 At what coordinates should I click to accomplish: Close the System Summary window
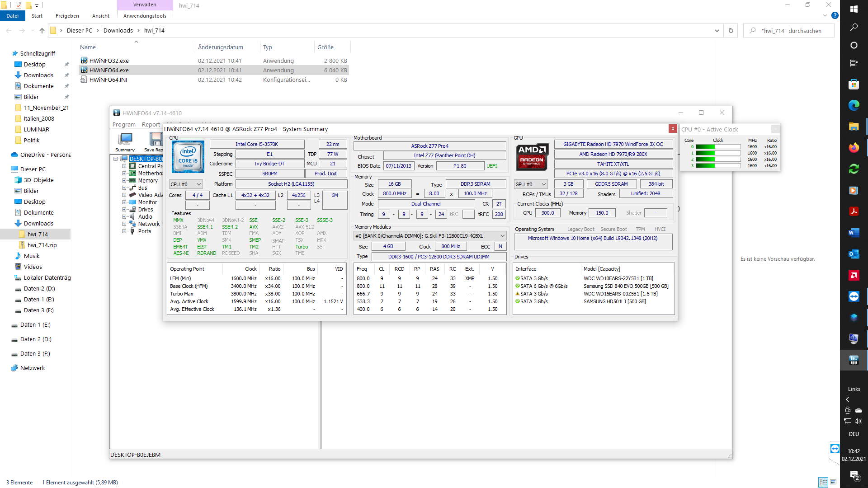673,129
